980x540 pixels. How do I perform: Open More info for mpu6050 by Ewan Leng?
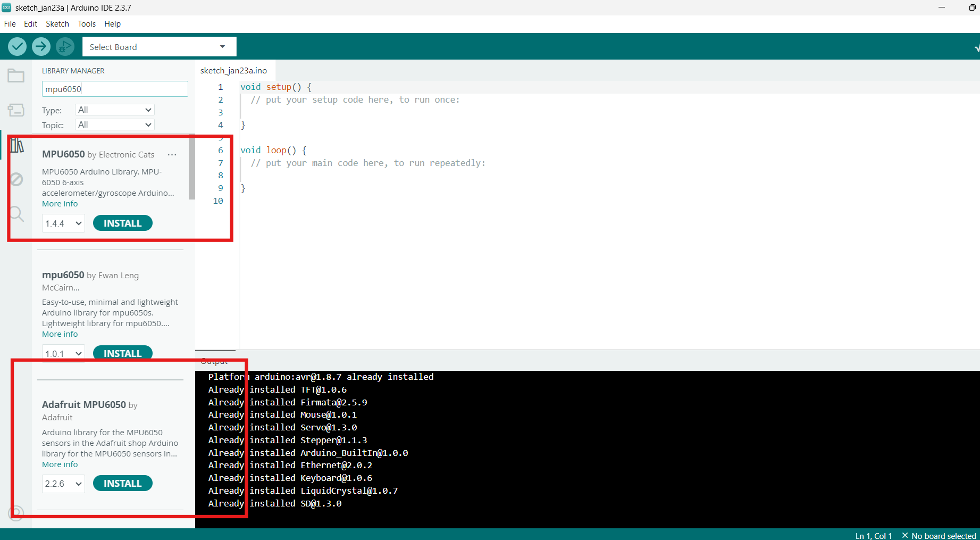pos(59,334)
